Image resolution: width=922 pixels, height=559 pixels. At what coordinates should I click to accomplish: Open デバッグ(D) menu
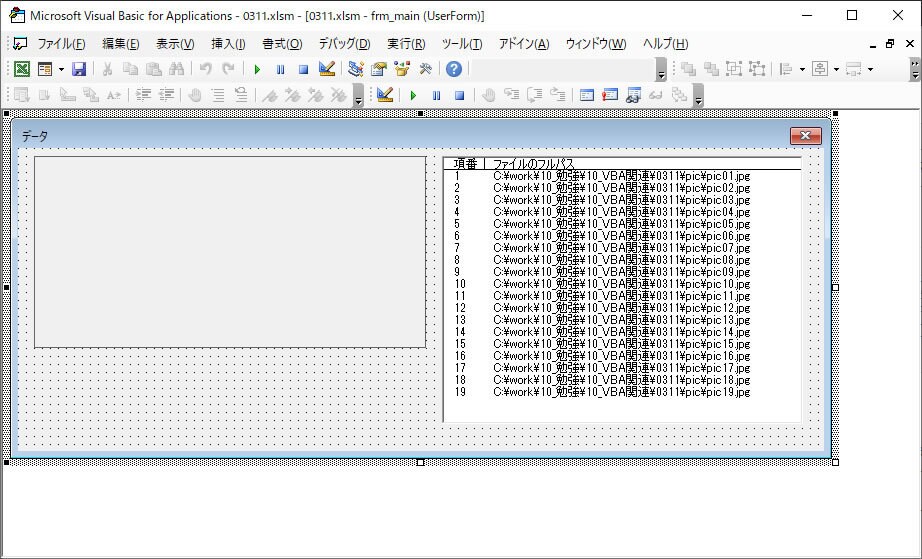[345, 43]
